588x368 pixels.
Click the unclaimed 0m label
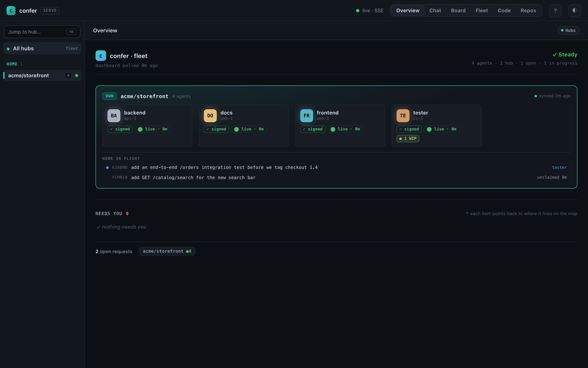[552, 177]
